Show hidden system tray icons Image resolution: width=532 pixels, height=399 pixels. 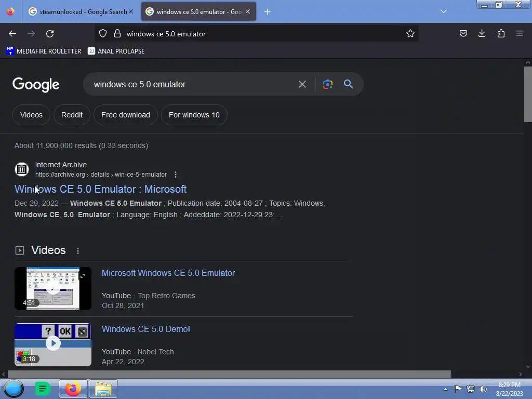[x=445, y=389]
